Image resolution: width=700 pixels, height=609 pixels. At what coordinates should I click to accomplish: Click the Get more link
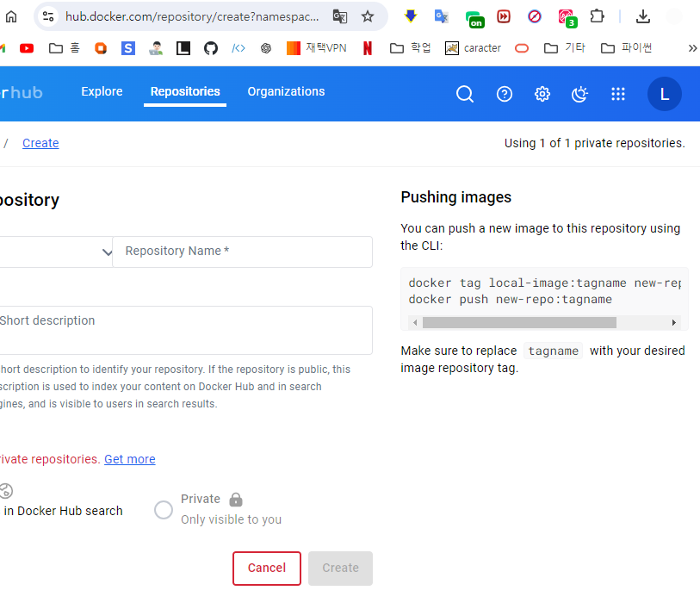[x=130, y=459]
